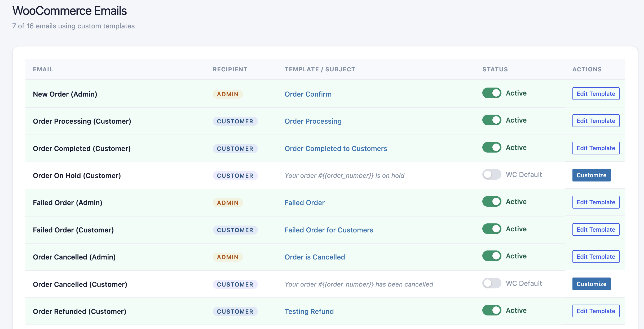The width and height of the screenshot is (644, 329).
Task: Edit Template for Failed Order (Customer)
Action: tap(596, 230)
